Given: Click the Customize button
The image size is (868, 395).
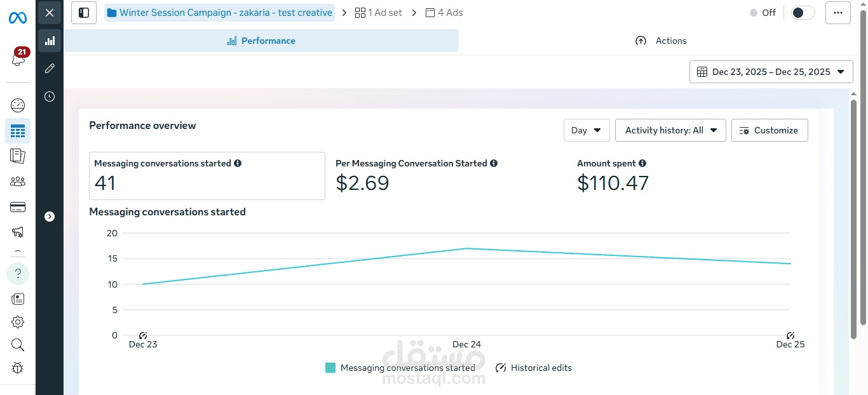Looking at the screenshot, I should click(x=769, y=130).
